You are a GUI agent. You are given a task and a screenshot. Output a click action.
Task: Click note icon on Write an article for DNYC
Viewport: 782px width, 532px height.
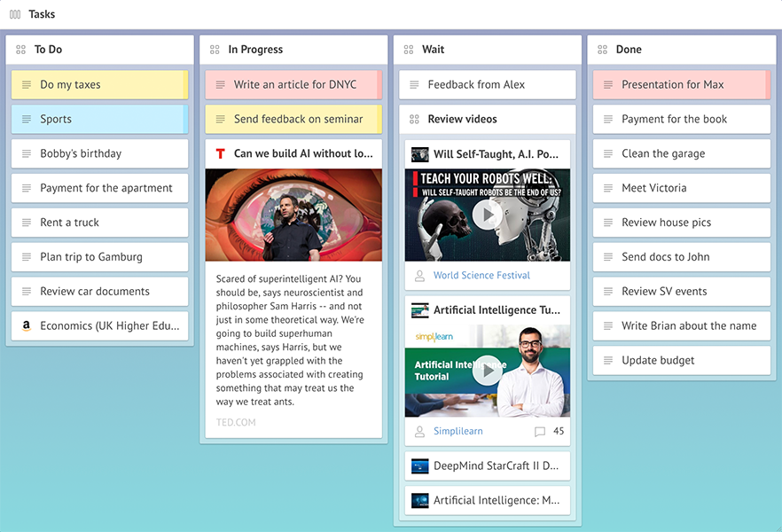(x=221, y=85)
